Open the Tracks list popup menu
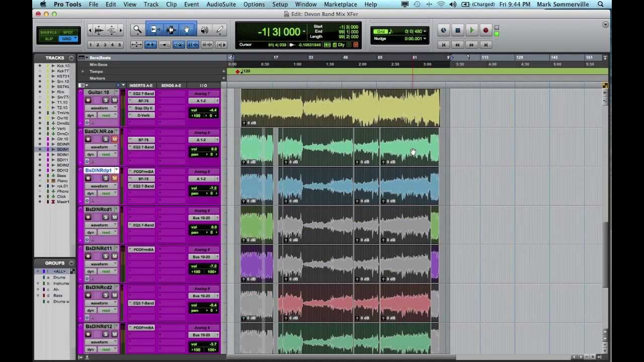Viewport: 644px width, 362px height. click(71, 58)
